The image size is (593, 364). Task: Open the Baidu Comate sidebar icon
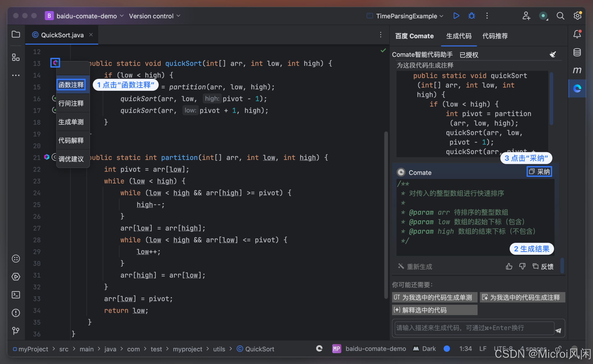(x=577, y=89)
